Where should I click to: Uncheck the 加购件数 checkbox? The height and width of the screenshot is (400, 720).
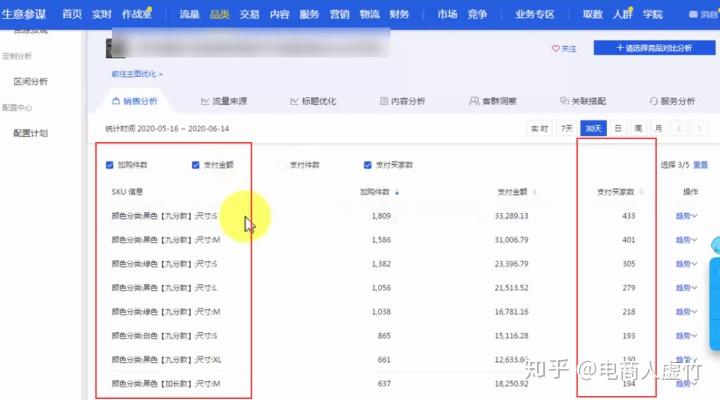click(109, 165)
